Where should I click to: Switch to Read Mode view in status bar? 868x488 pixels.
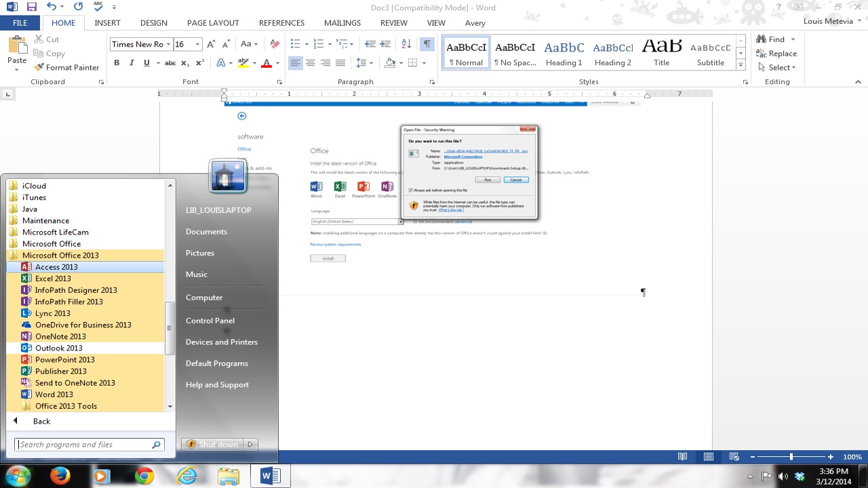pyautogui.click(x=682, y=457)
